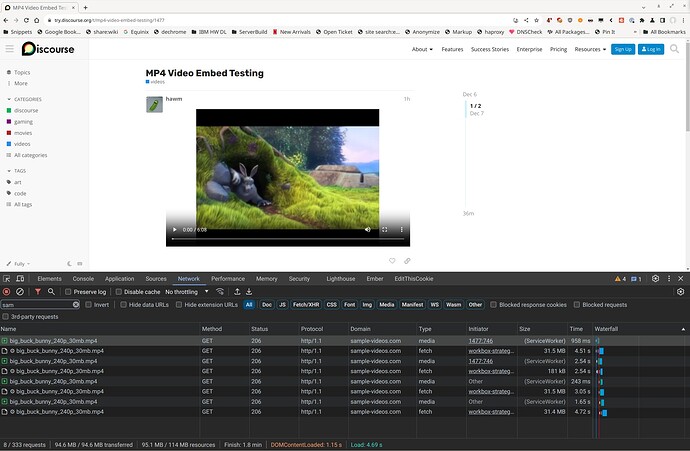The height and width of the screenshot is (451, 690).
Task: Expand the About menu dropdown
Action: 422,49
